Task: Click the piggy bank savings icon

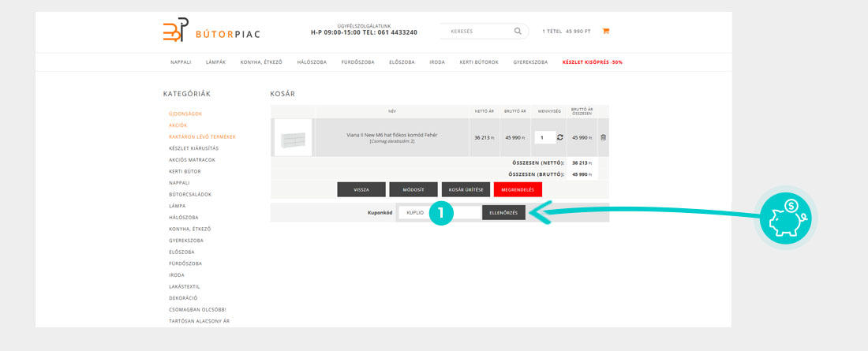Action: coord(784,218)
